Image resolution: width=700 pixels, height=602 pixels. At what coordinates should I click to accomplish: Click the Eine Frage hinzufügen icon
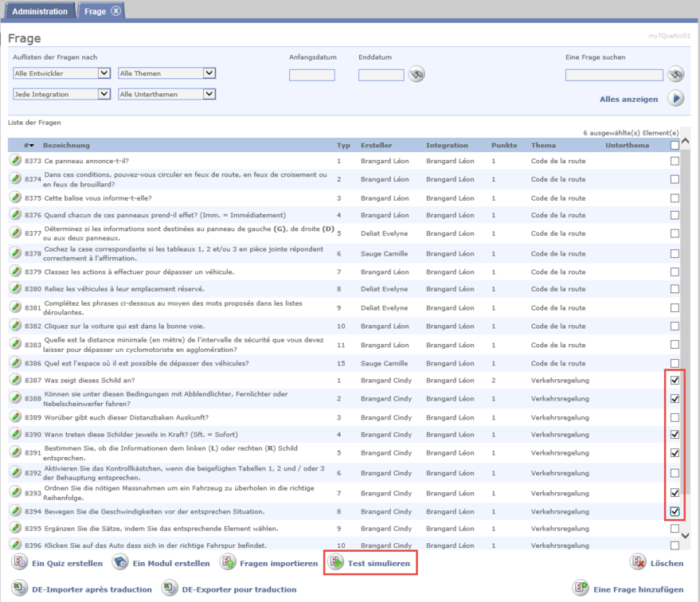[x=581, y=589]
